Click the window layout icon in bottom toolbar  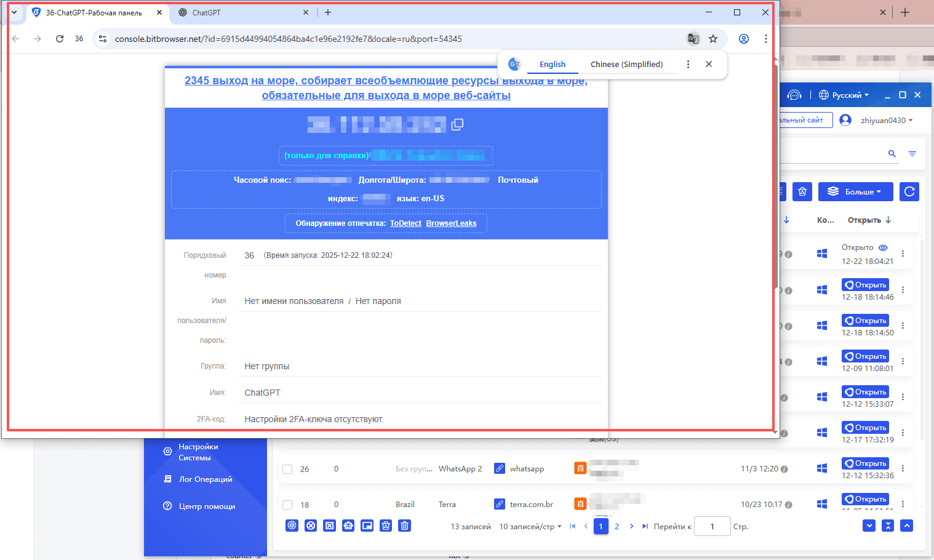pyautogui.click(x=367, y=526)
